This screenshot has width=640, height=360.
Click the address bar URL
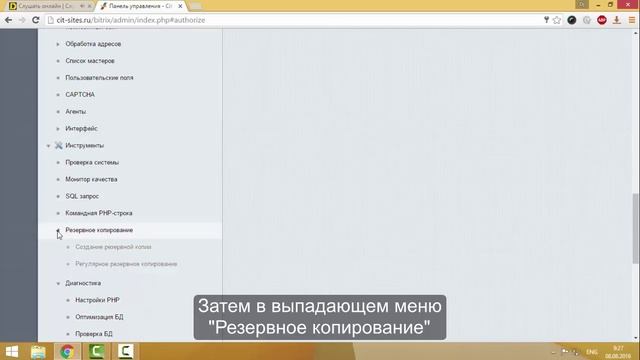(131, 20)
